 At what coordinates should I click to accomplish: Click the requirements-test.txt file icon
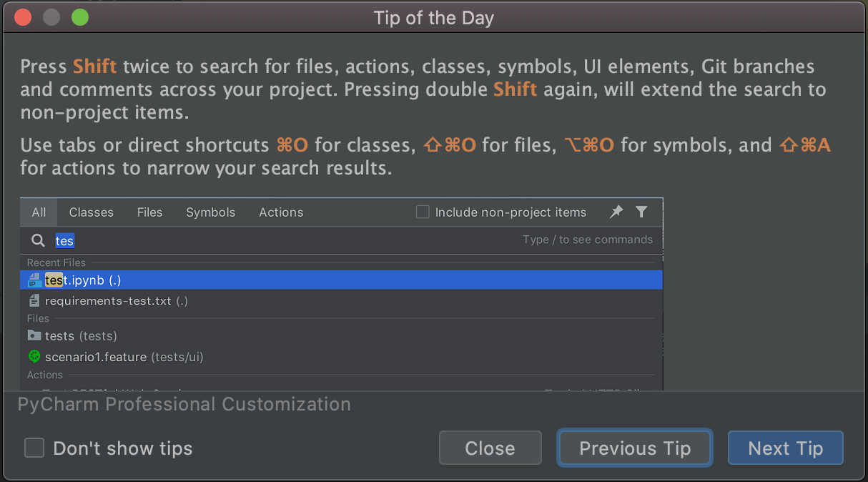pyautogui.click(x=34, y=301)
